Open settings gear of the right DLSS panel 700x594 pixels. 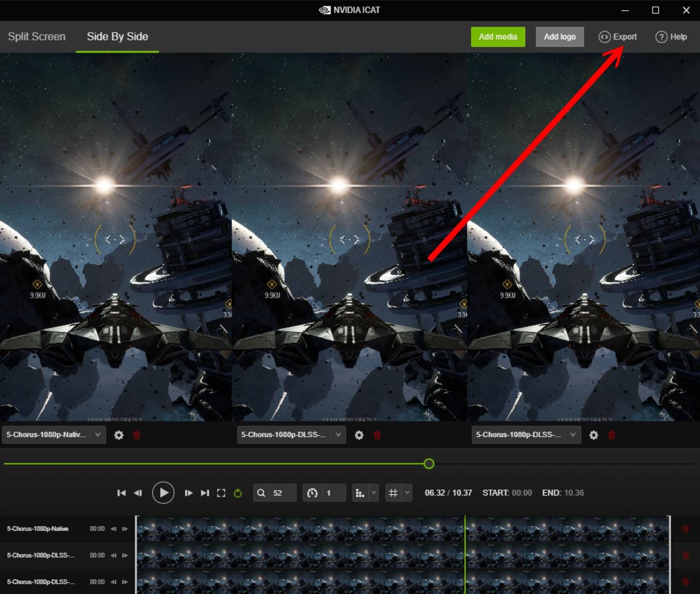594,435
